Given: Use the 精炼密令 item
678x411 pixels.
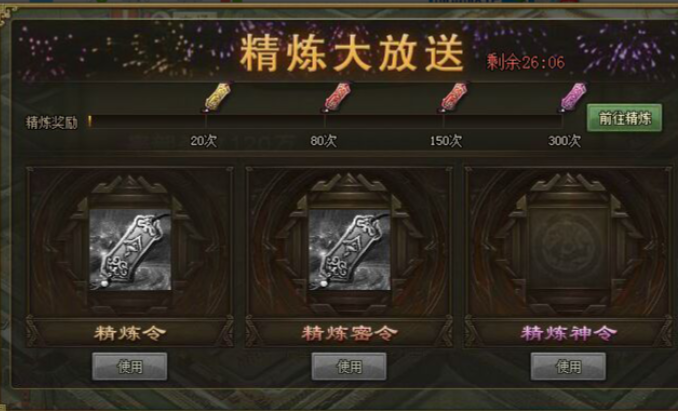Looking at the screenshot, I should [x=349, y=366].
